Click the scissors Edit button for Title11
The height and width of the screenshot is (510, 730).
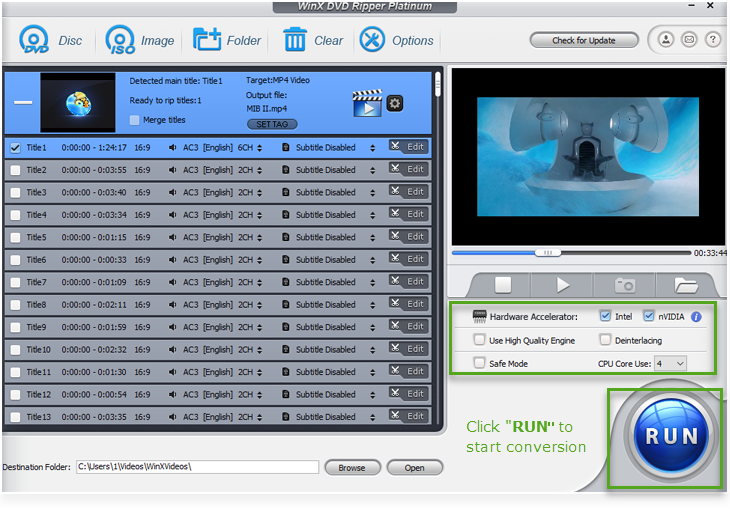tap(409, 371)
